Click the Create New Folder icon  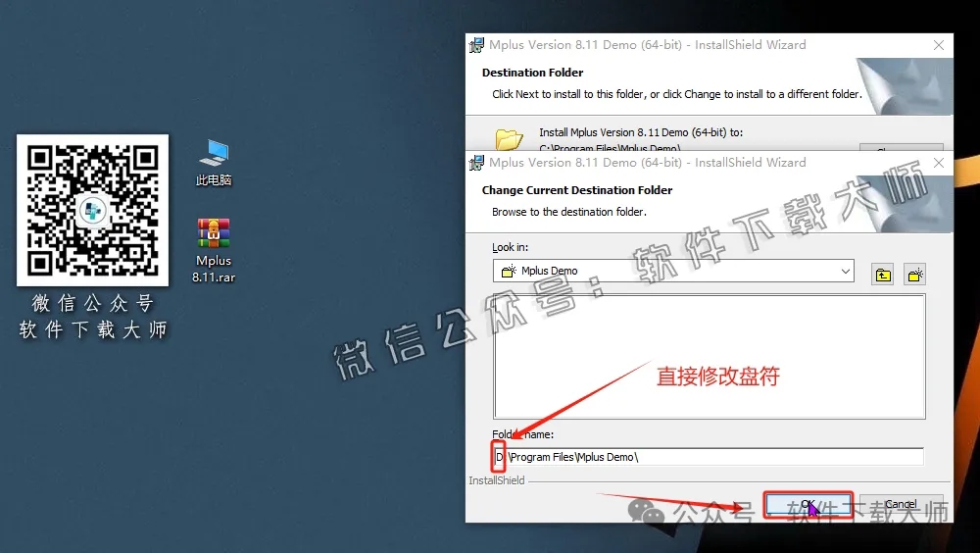click(x=915, y=274)
